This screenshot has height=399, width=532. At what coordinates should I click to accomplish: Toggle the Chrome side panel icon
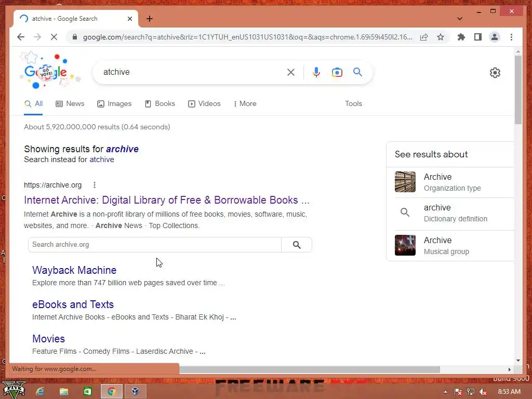pos(478,37)
